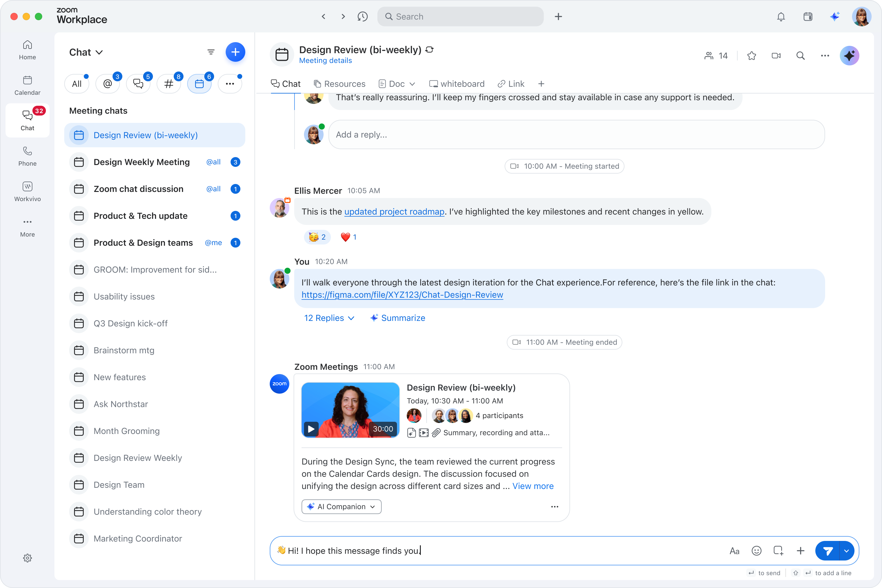Toggle the channels hashtag filter

tap(169, 84)
